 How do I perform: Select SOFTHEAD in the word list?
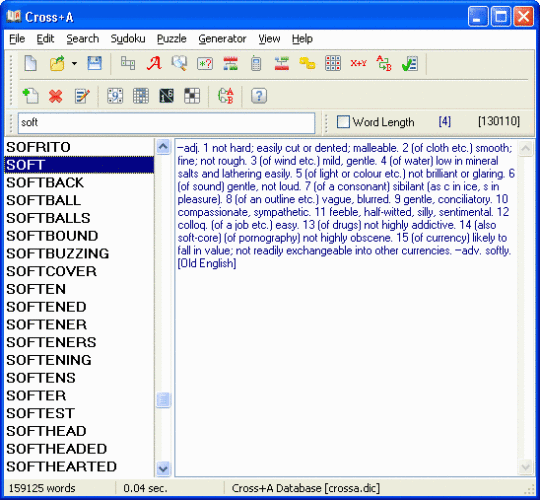(x=79, y=431)
